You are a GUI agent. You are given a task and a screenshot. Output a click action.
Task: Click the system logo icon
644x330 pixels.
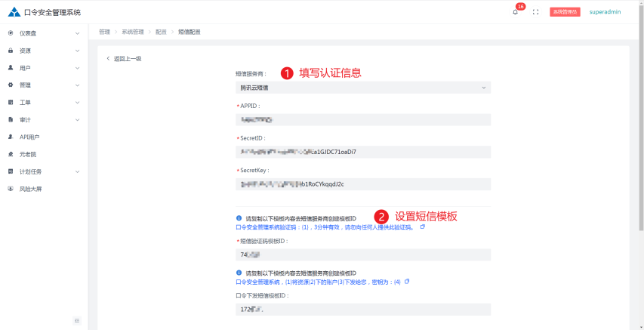13,12
